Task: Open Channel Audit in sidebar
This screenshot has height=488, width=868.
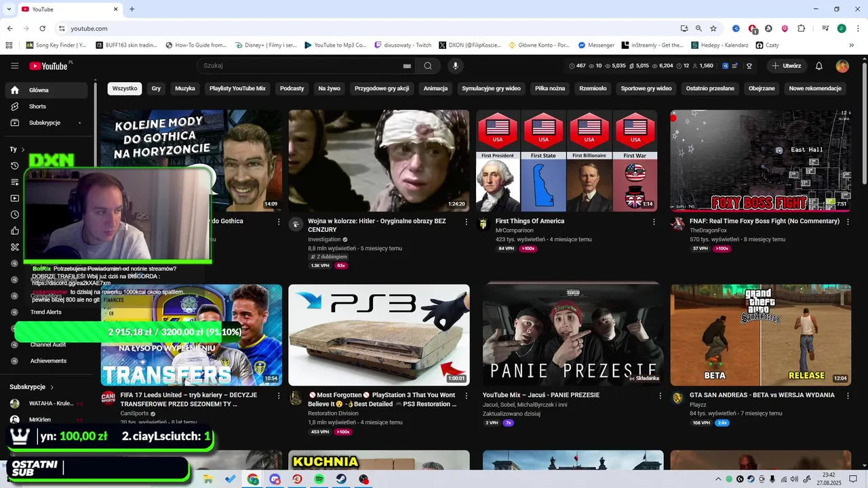Action: click(x=48, y=344)
